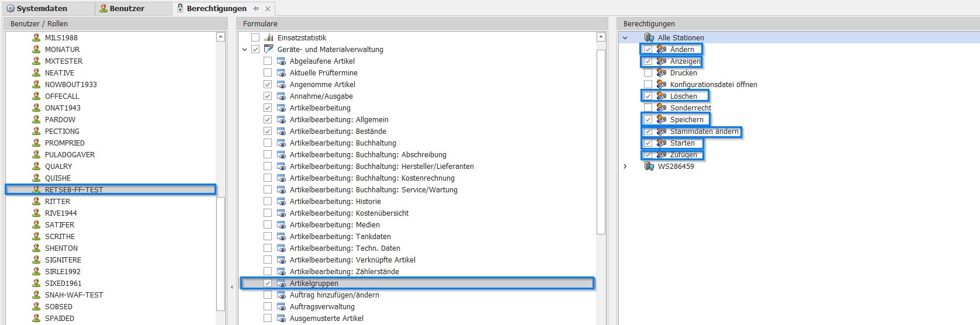Viewport: 980px width, 325px height.
Task: Select user SNAH-WAF-TEST in the list
Action: click(74, 295)
